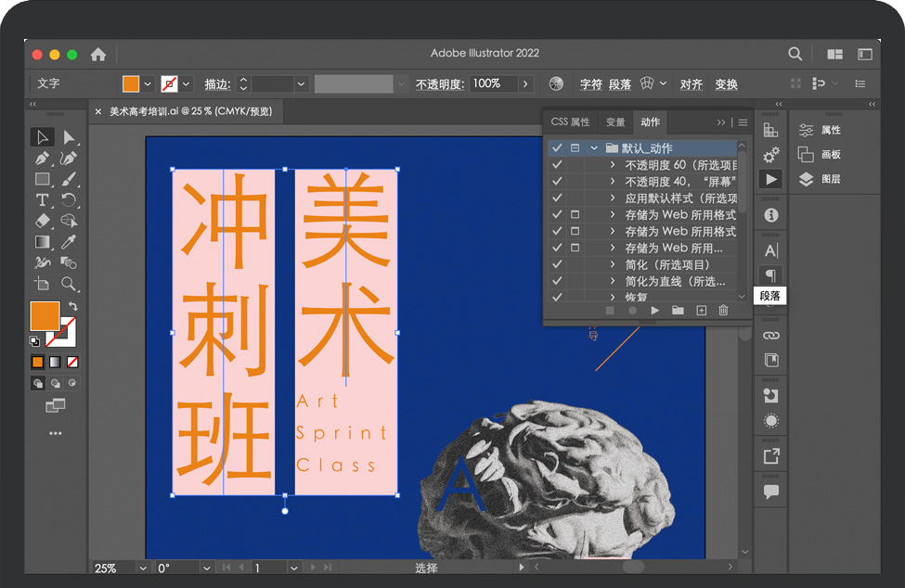The image size is (905, 588).
Task: Click the play action button
Action: click(655, 311)
